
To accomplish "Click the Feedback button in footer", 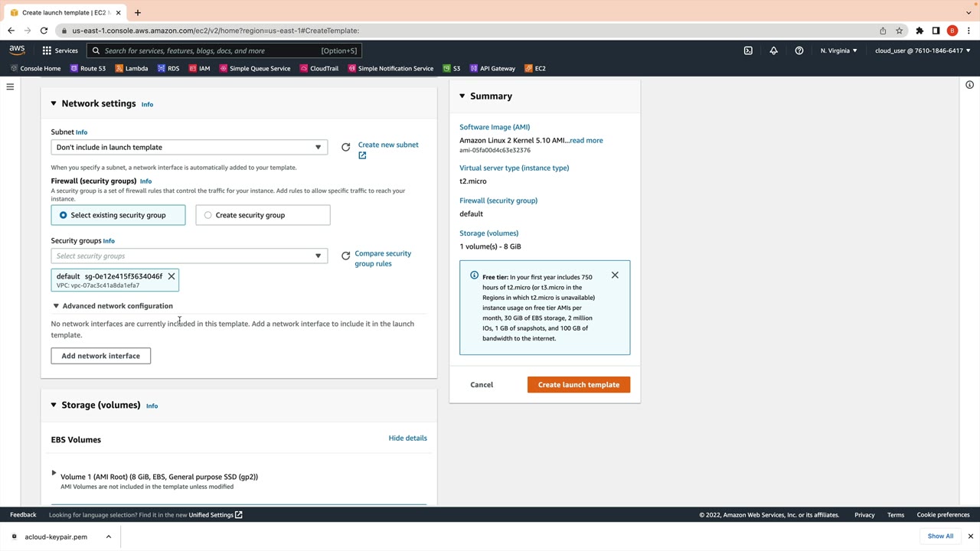I will [x=23, y=514].
